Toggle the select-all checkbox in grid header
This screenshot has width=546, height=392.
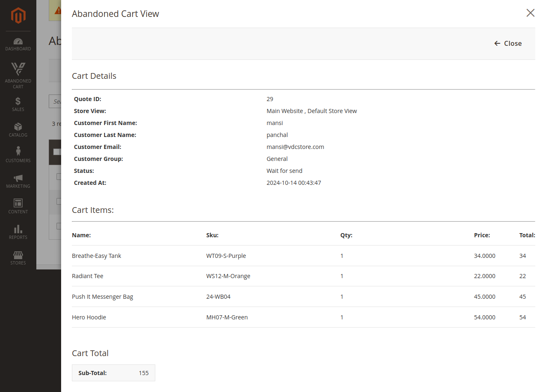coord(57,152)
